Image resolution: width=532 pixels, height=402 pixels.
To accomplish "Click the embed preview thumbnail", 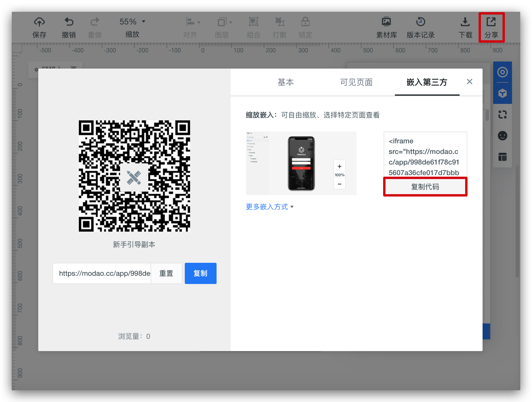I will pyautogui.click(x=301, y=163).
